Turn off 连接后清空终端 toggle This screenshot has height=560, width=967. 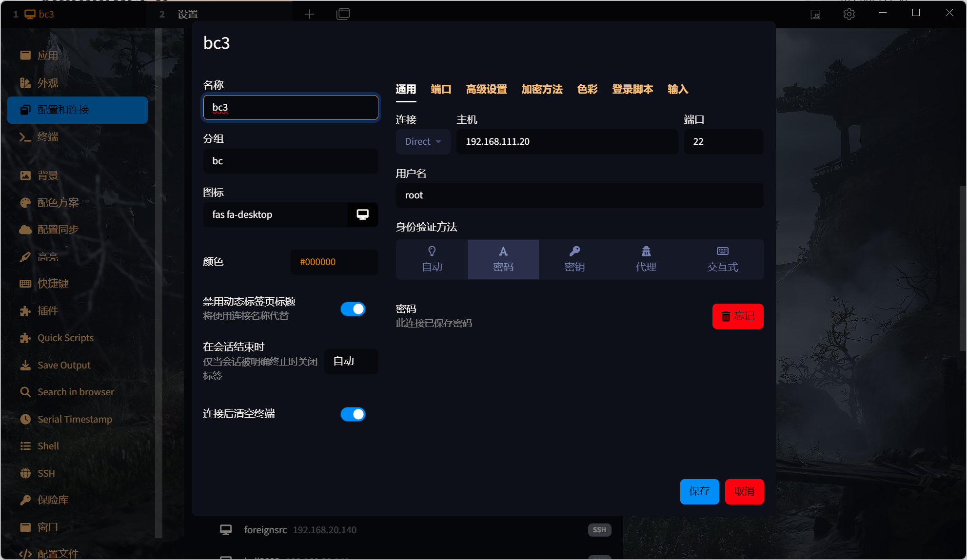(x=353, y=414)
